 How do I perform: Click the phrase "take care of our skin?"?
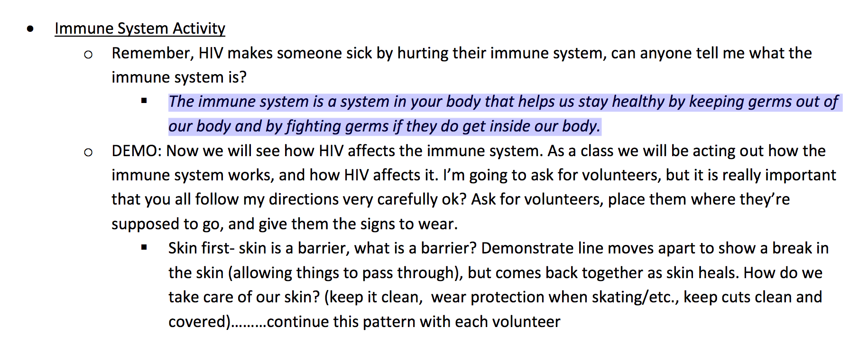(244, 297)
